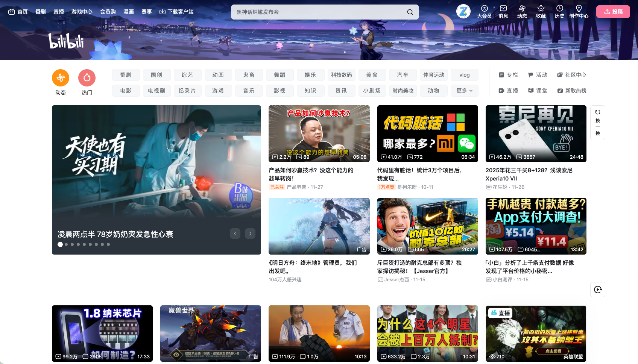
Task: Go to previous carousel slide arrow
Action: 235,234
